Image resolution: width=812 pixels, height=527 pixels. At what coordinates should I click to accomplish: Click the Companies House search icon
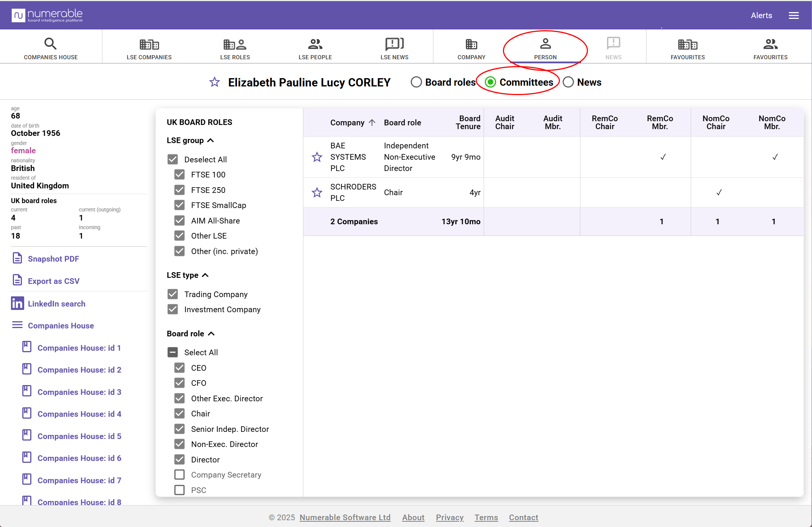tap(50, 44)
